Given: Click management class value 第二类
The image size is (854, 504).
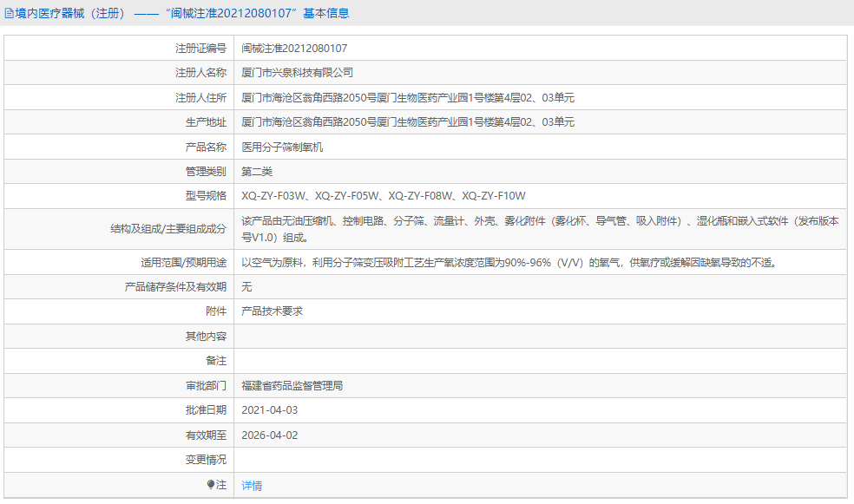Looking at the screenshot, I should pos(257,172).
